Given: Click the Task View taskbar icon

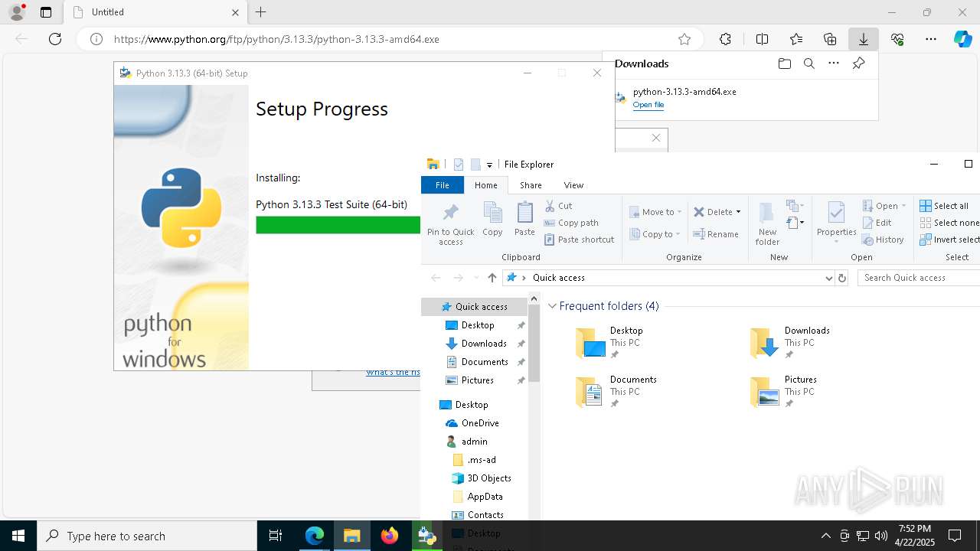Looking at the screenshot, I should coord(276,536).
